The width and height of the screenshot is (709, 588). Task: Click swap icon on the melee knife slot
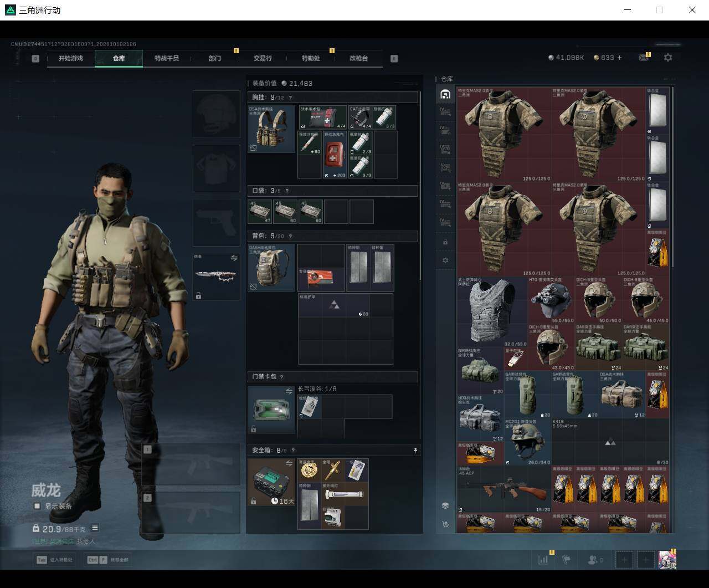coord(234,258)
